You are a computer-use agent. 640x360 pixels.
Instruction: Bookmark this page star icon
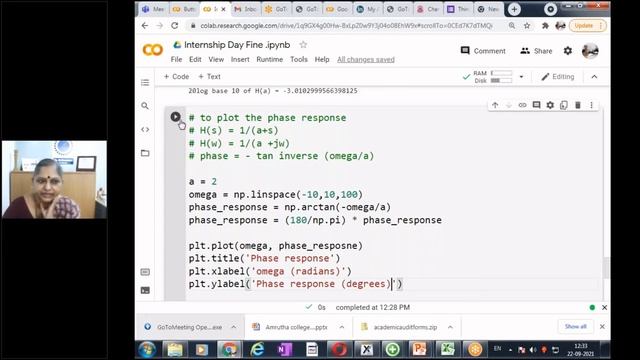point(527,26)
